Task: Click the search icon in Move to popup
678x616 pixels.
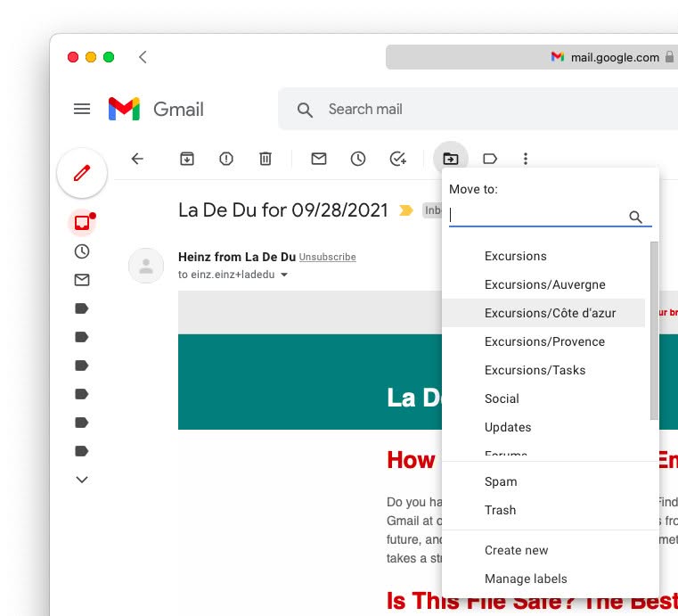Action: 635,217
